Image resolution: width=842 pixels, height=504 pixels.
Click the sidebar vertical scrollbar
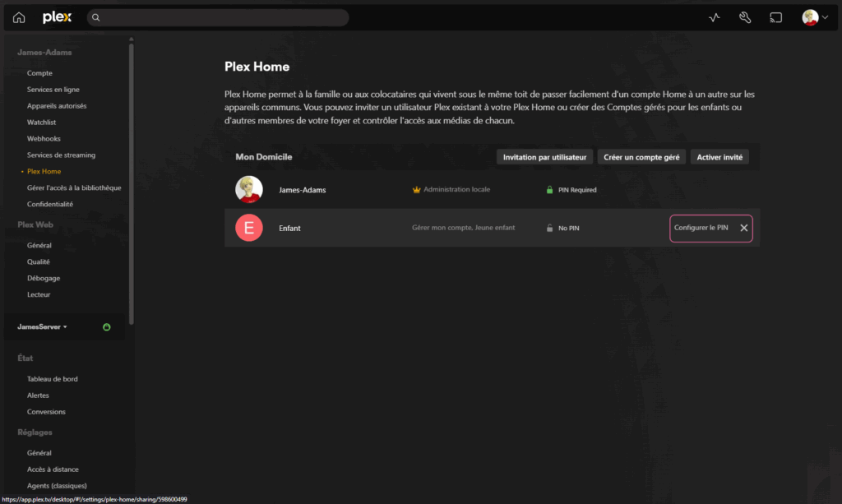(131, 183)
